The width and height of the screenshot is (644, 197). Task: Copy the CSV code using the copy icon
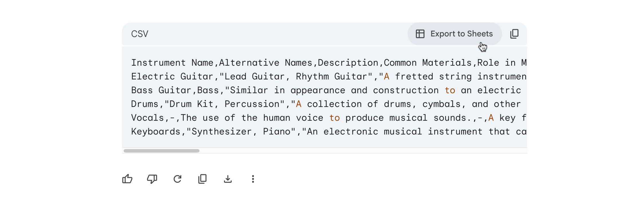tap(514, 34)
